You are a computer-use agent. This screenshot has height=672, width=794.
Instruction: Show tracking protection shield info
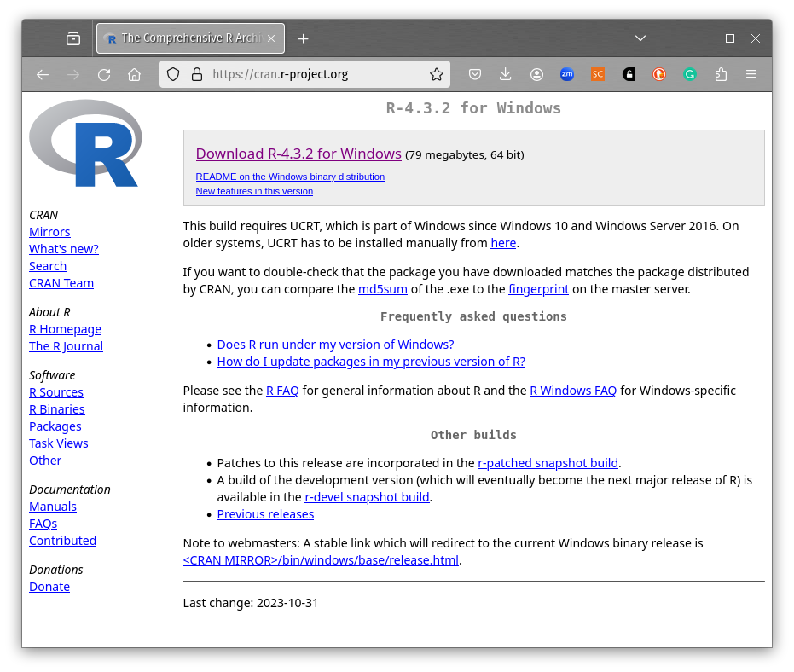(173, 75)
